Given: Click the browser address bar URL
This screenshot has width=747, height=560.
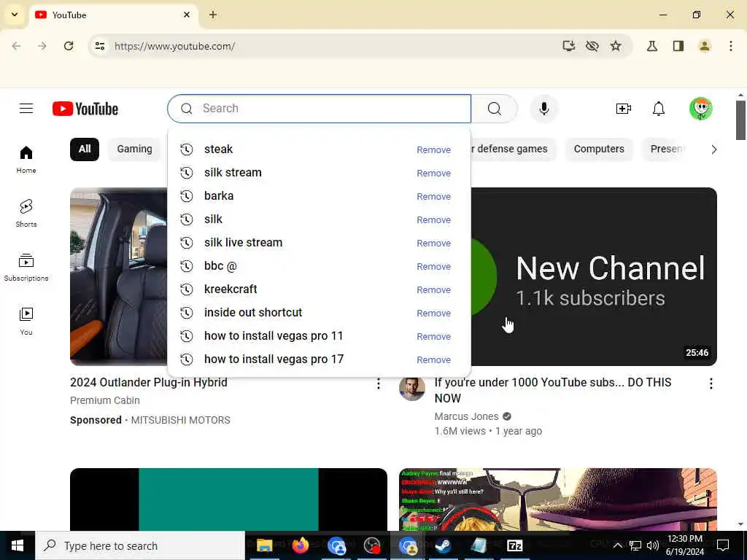Looking at the screenshot, I should tap(174, 46).
